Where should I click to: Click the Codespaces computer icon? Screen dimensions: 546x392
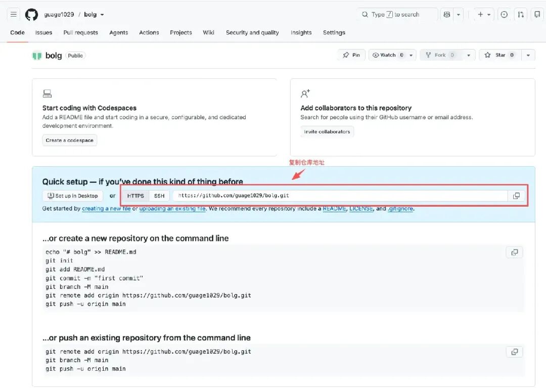(x=47, y=93)
